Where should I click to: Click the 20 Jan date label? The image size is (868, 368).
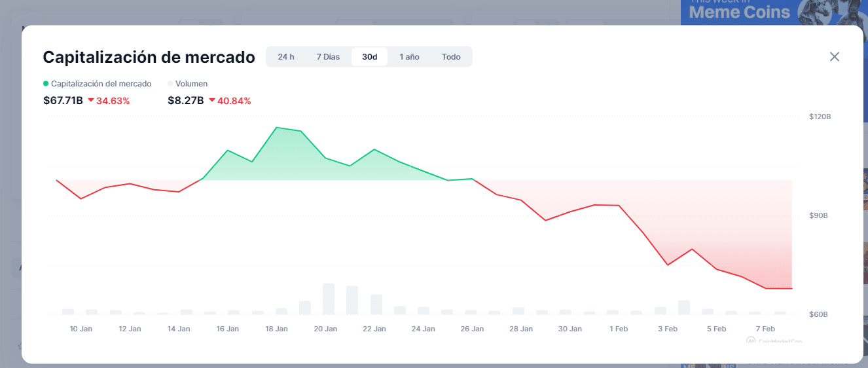click(x=325, y=329)
